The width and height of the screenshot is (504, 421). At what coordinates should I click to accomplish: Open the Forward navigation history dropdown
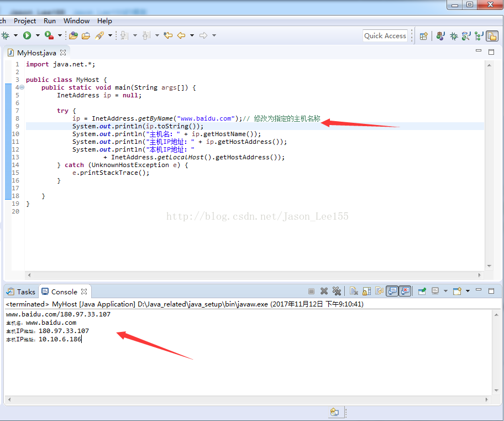pos(214,35)
